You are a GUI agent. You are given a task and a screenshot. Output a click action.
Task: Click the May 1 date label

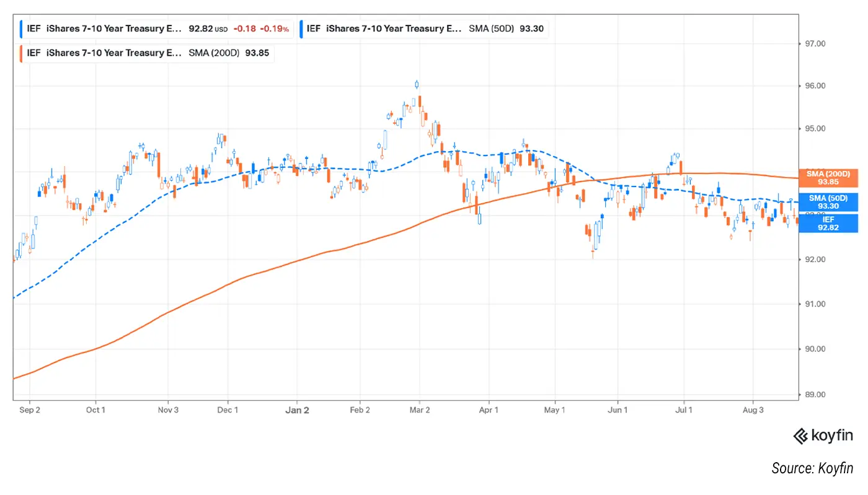point(555,410)
